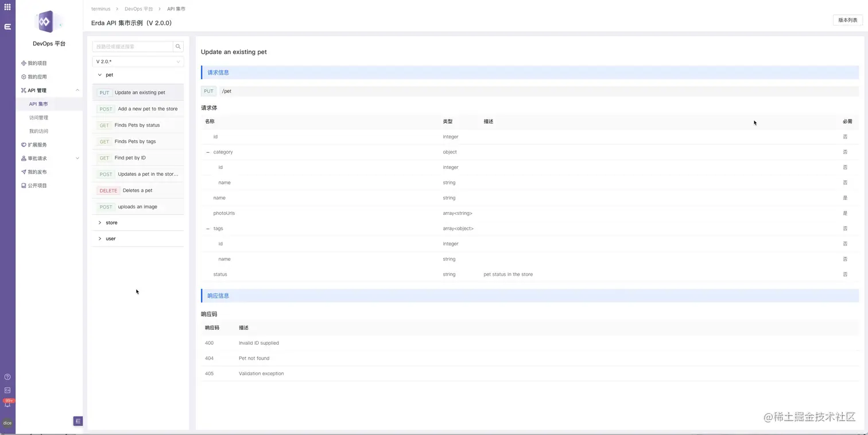Collapse the tags row with minus toggle
The height and width of the screenshot is (435, 868).
coord(208,229)
